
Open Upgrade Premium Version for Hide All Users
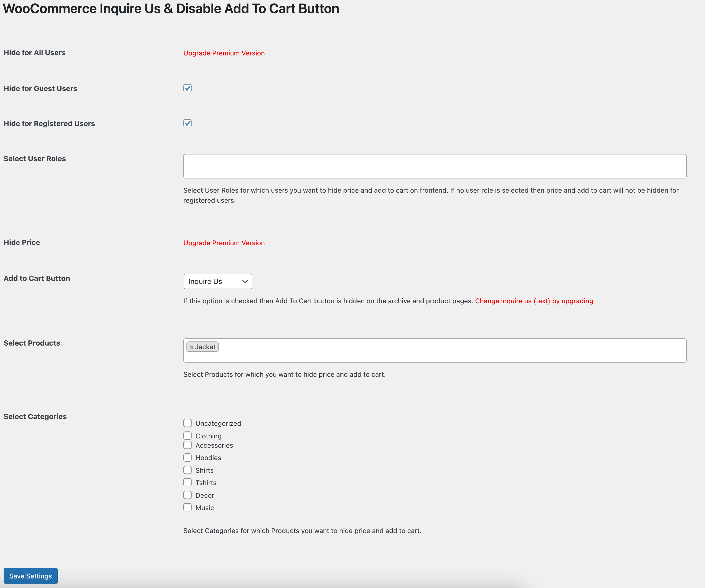[x=224, y=53]
